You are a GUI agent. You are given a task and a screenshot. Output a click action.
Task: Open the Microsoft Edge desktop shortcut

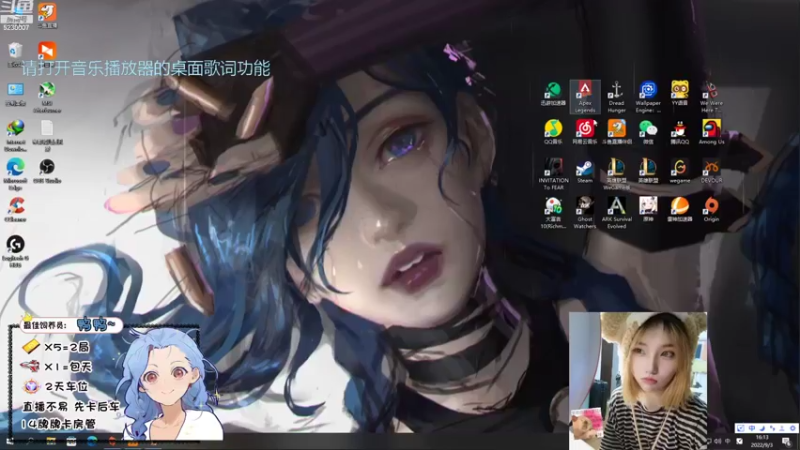coord(15,174)
